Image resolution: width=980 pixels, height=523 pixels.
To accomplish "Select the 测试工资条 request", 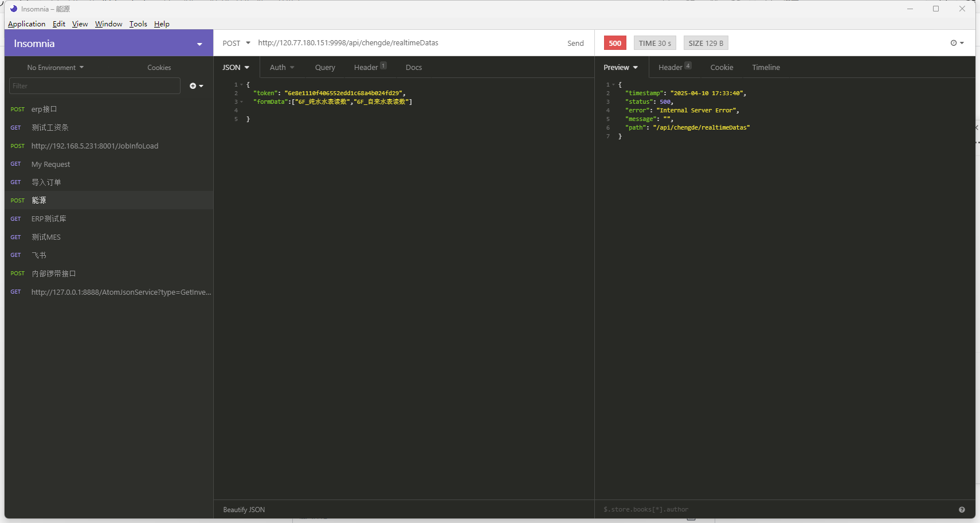I will coord(109,127).
